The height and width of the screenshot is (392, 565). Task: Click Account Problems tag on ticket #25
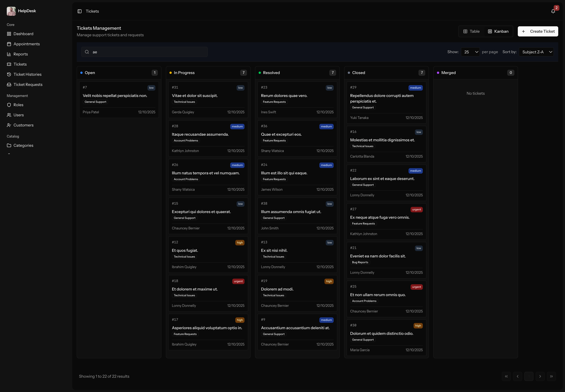tap(364, 301)
